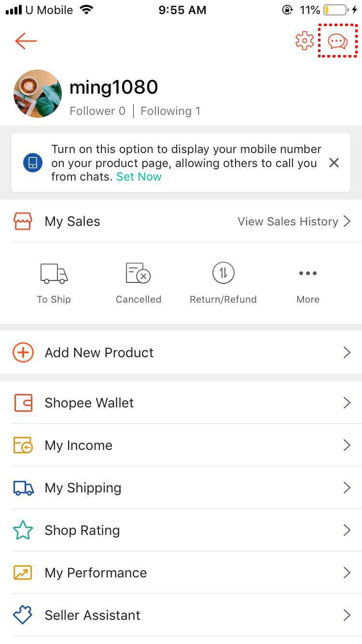Select the Return/Refund icon
This screenshot has width=362, height=644.
(x=223, y=274)
